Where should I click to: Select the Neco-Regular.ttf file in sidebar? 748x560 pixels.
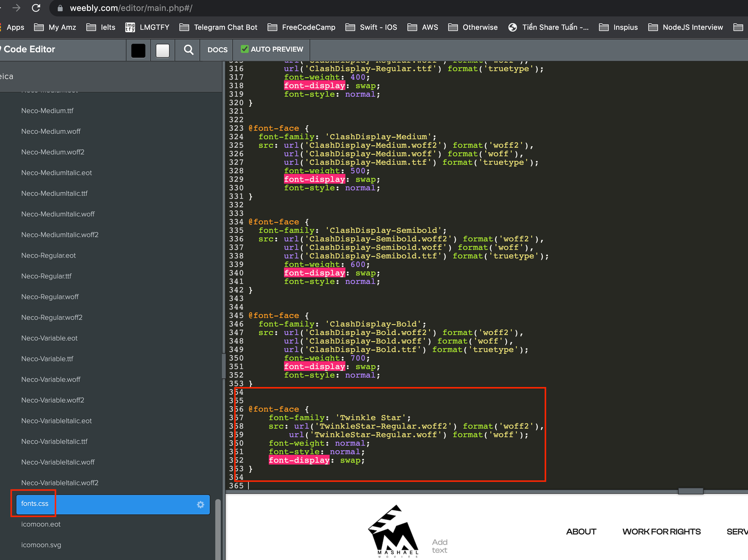coord(46,276)
